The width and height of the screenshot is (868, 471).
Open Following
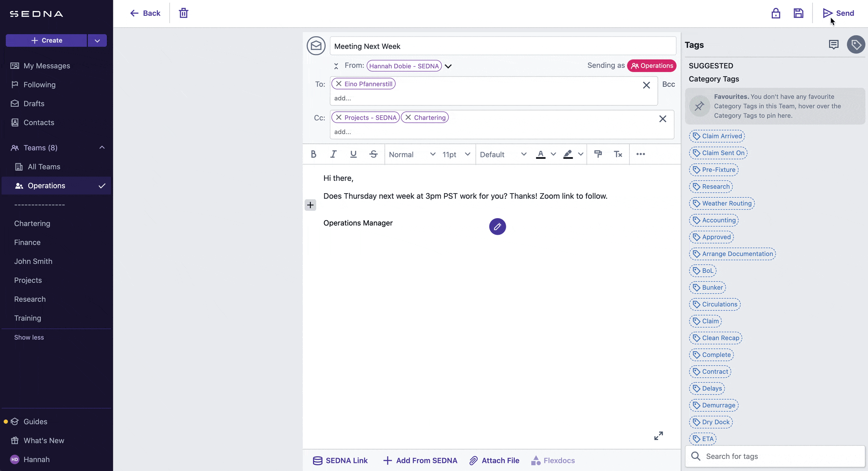[33, 85]
